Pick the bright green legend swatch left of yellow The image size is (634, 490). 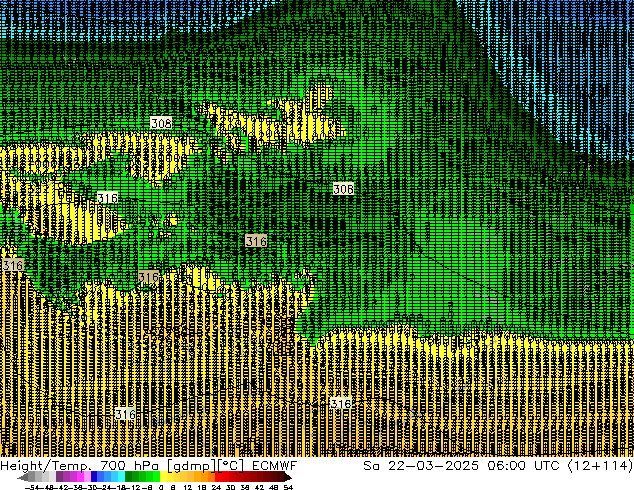tap(156, 477)
